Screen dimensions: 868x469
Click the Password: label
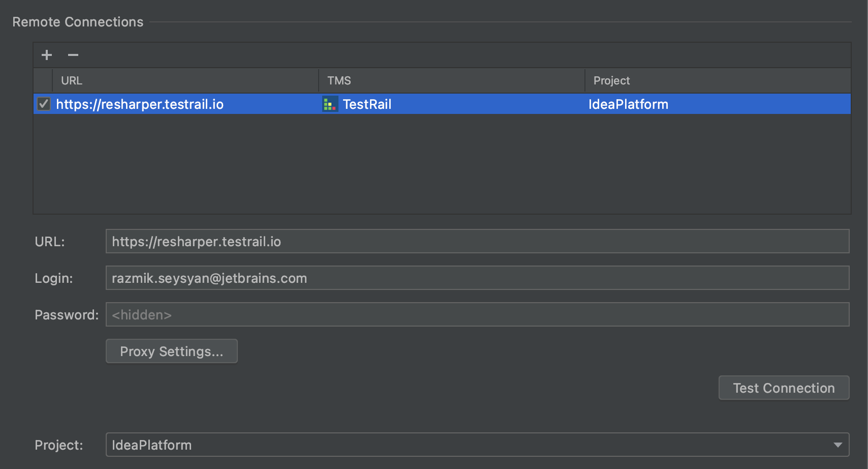[67, 315]
